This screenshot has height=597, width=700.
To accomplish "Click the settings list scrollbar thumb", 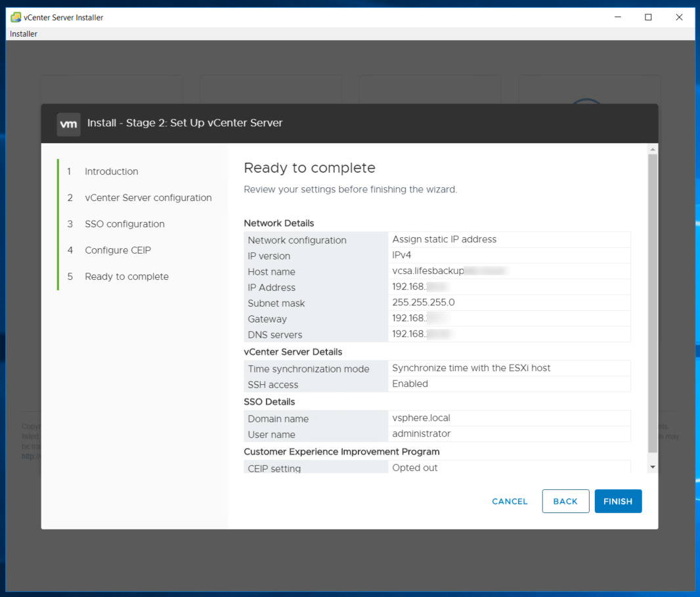I will pyautogui.click(x=652, y=302).
